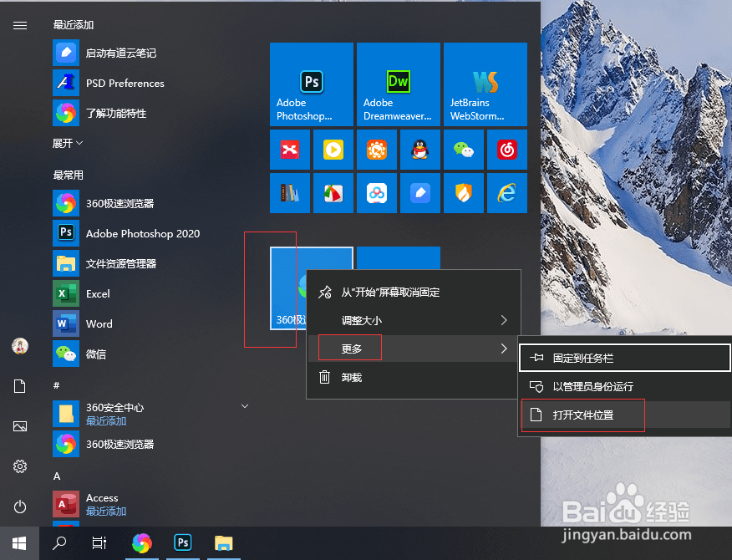Choose 从"开始"屏幕取消固定
The height and width of the screenshot is (560, 732).
[413, 293]
